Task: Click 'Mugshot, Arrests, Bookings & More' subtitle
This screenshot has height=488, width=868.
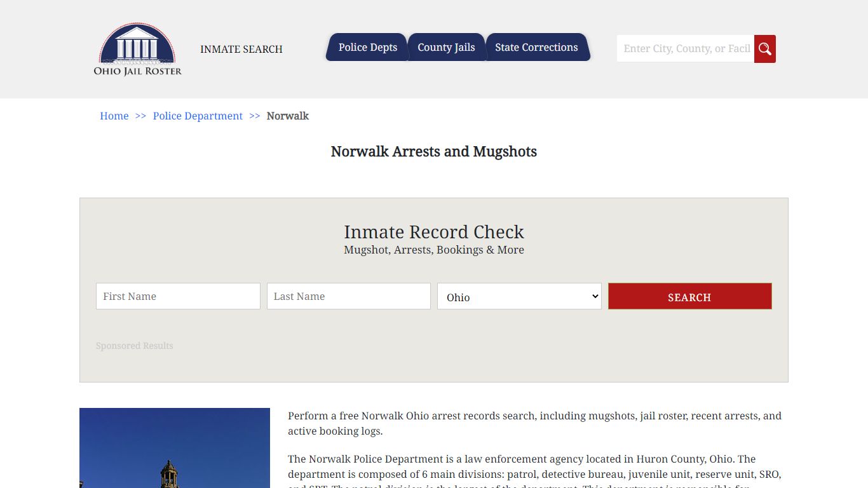Action: pos(434,250)
